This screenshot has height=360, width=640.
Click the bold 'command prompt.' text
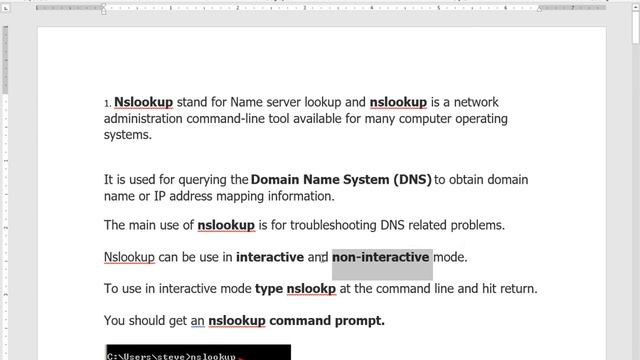327,321
